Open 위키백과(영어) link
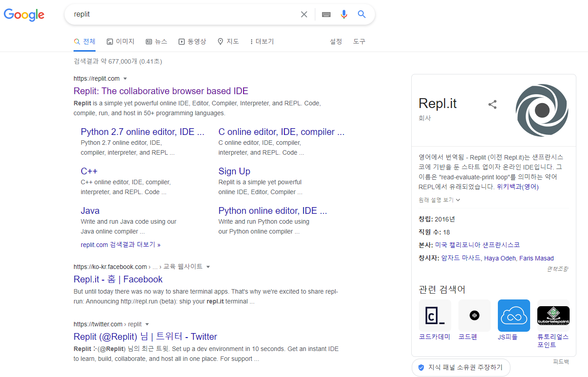This screenshot has width=588, height=377. coord(518,187)
